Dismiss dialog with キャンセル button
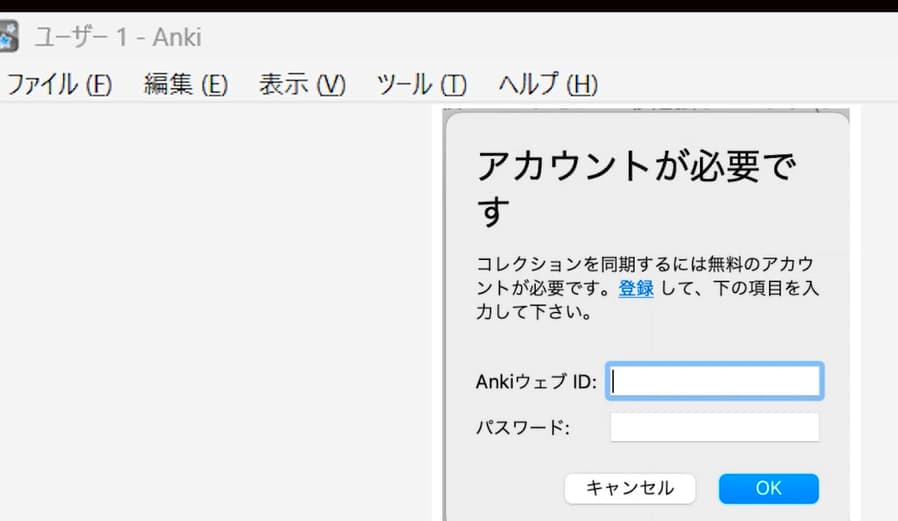 coord(630,488)
